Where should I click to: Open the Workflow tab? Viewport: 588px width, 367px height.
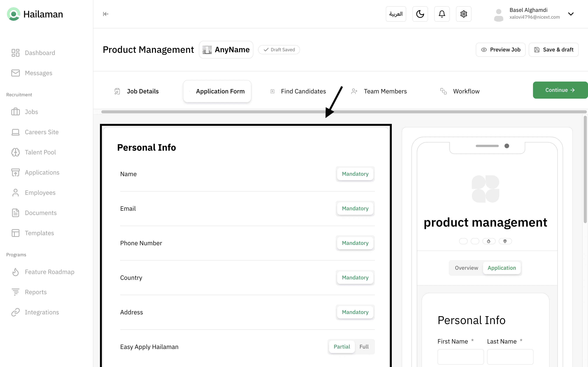tap(466, 91)
